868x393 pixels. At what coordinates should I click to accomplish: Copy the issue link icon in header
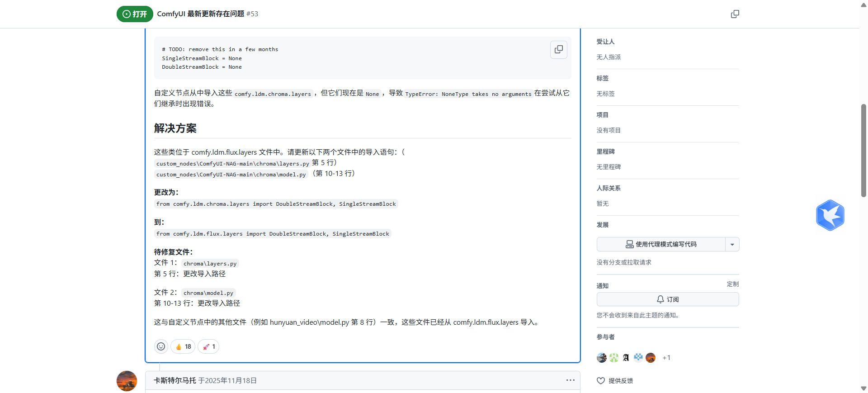click(x=735, y=14)
